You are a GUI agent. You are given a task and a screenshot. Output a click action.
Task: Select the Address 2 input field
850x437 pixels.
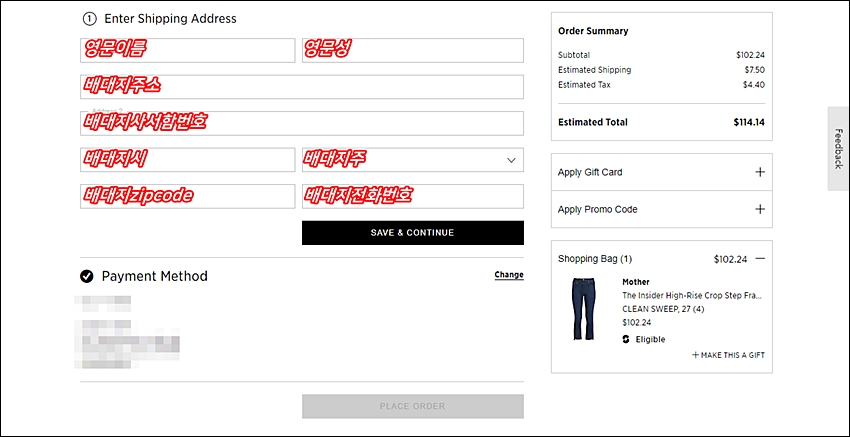302,123
